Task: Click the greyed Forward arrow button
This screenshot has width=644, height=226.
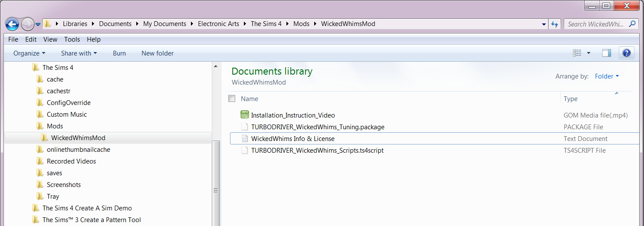Action: (27, 24)
